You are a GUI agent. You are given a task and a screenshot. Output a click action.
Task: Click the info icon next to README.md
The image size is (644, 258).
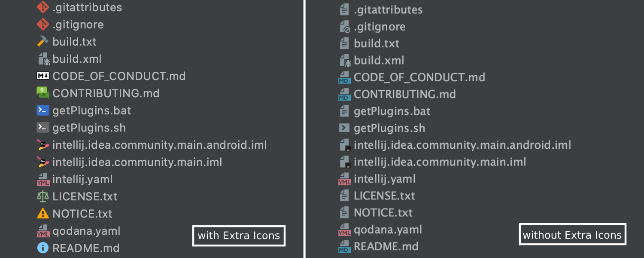click(43, 248)
